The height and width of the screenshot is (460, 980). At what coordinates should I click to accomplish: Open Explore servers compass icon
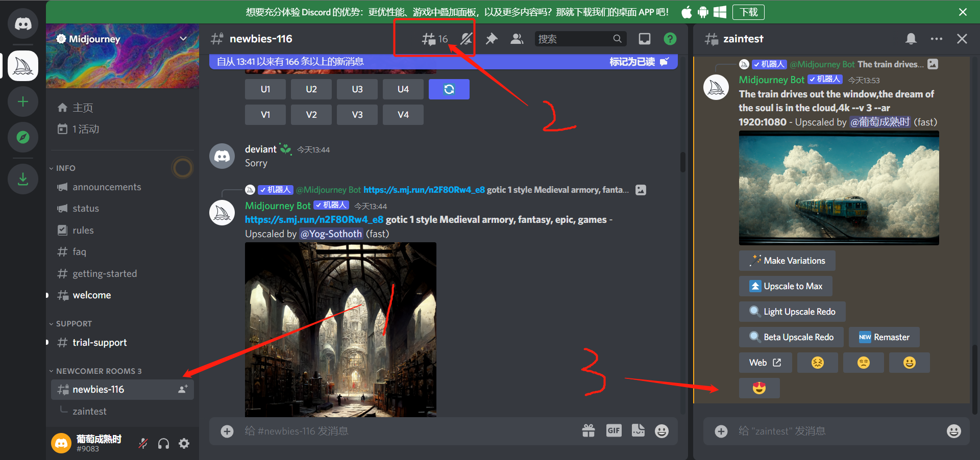(23, 137)
